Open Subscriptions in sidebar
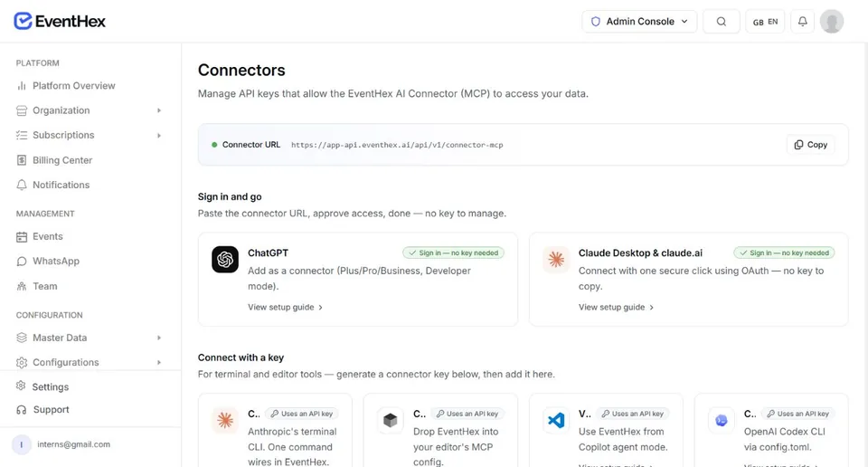 pos(63,135)
